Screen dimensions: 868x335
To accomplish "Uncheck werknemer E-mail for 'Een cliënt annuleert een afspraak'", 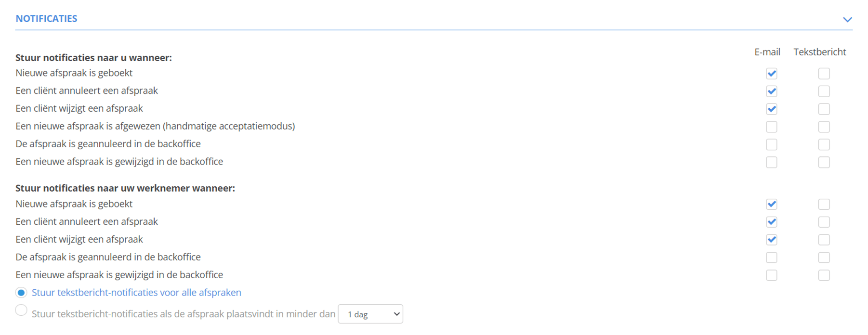I will click(x=772, y=222).
